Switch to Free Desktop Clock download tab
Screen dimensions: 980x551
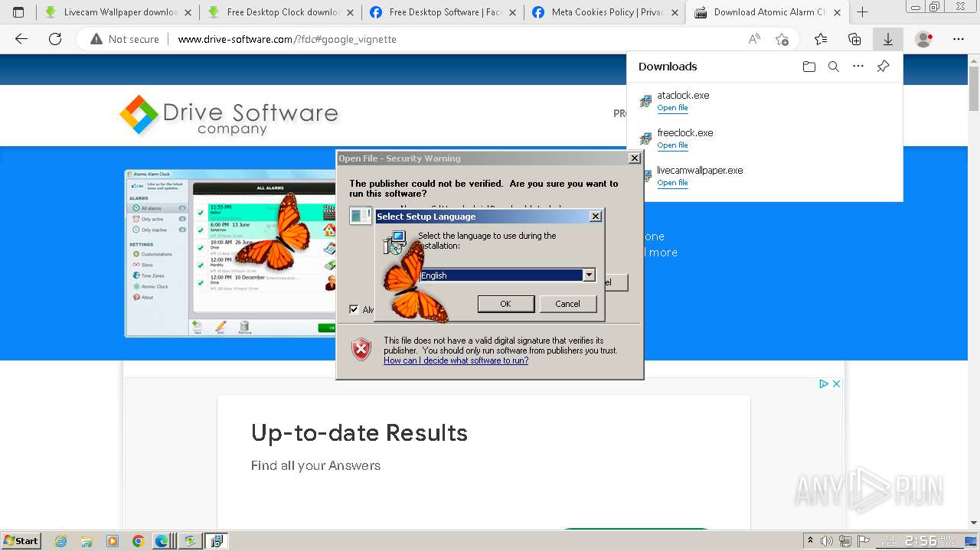tap(280, 12)
